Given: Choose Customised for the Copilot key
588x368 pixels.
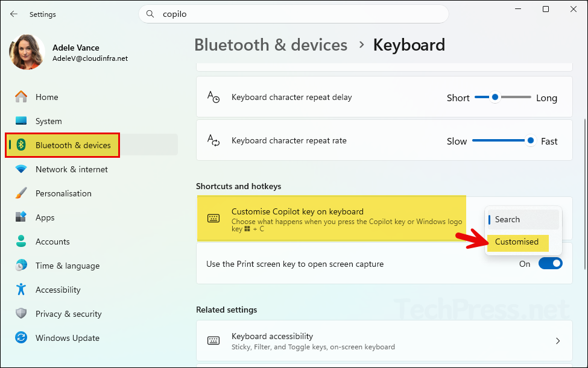Looking at the screenshot, I should tap(517, 242).
